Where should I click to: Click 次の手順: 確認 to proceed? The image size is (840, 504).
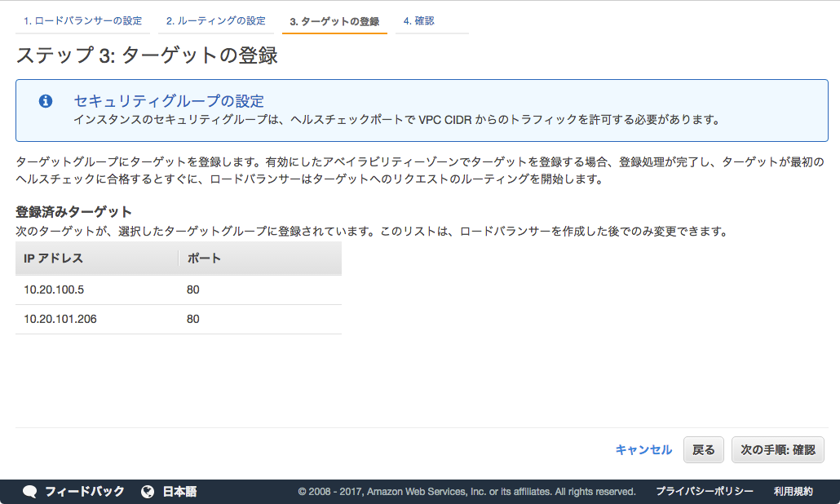[x=777, y=449]
